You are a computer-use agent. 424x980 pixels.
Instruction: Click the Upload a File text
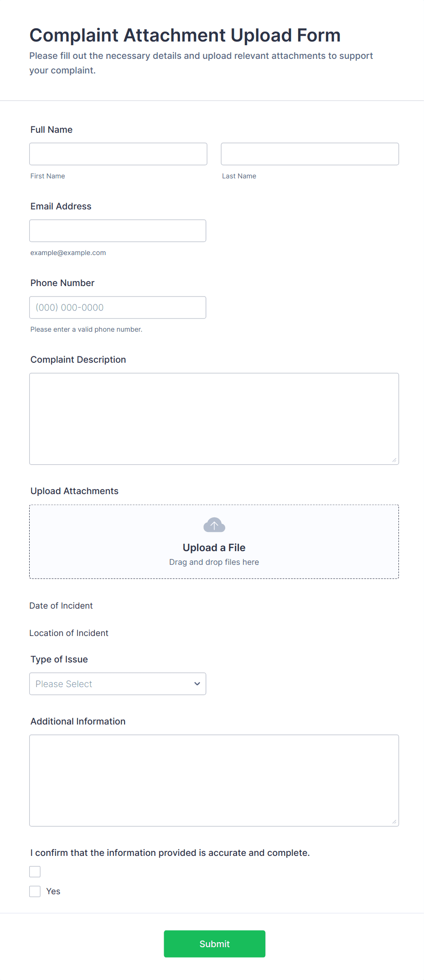[214, 547]
